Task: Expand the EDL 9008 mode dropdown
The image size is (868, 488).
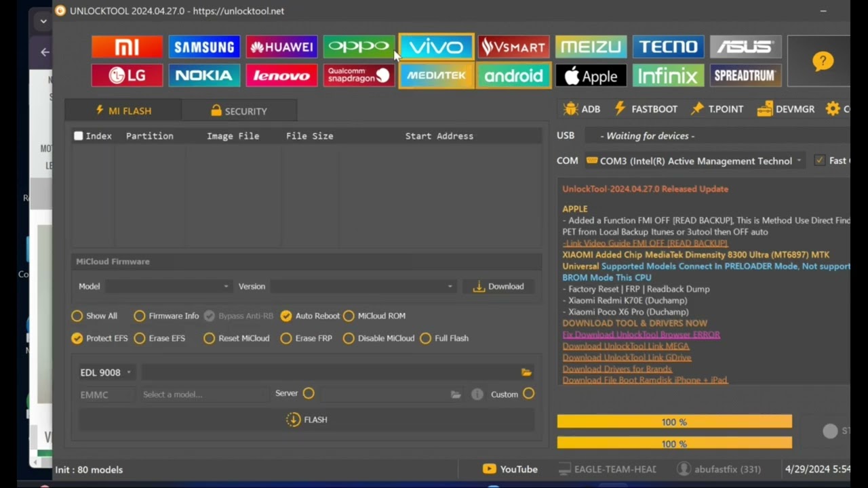Action: pos(106,372)
